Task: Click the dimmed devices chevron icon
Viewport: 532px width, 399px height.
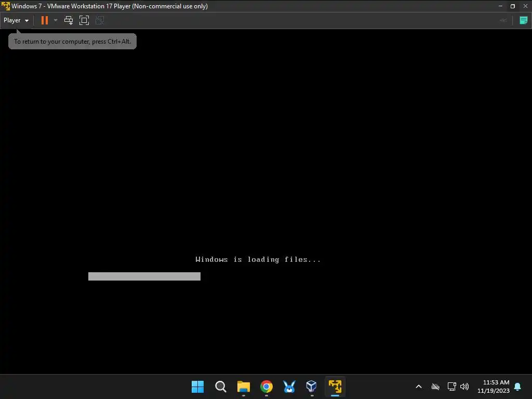Action: tap(503, 20)
